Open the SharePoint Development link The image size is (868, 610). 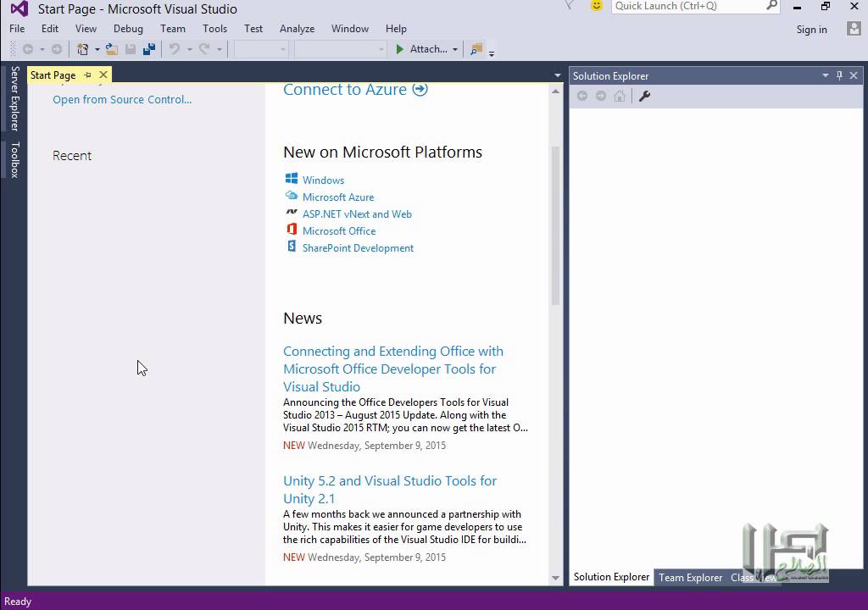pyautogui.click(x=359, y=248)
